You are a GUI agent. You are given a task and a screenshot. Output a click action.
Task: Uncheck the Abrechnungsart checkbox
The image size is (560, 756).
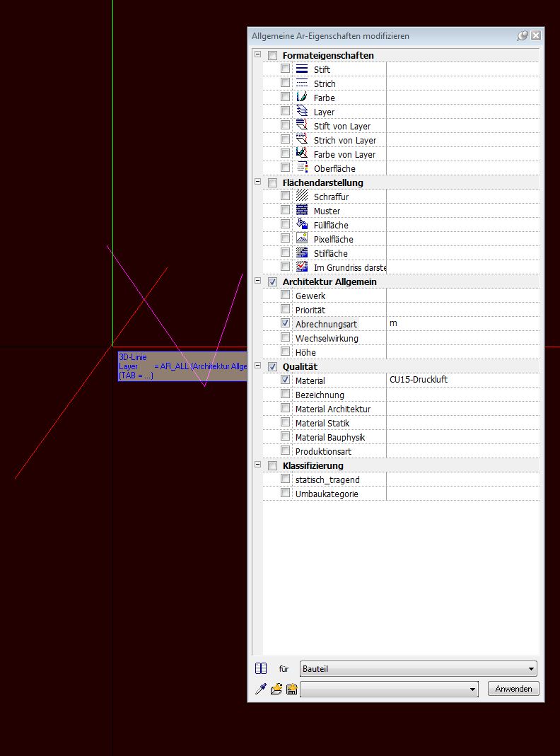pyautogui.click(x=285, y=323)
